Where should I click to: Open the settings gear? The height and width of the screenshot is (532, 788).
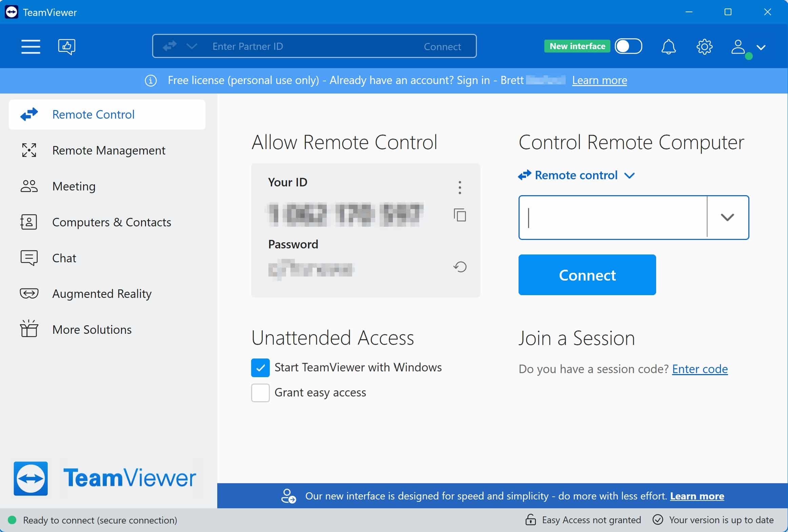click(x=704, y=46)
